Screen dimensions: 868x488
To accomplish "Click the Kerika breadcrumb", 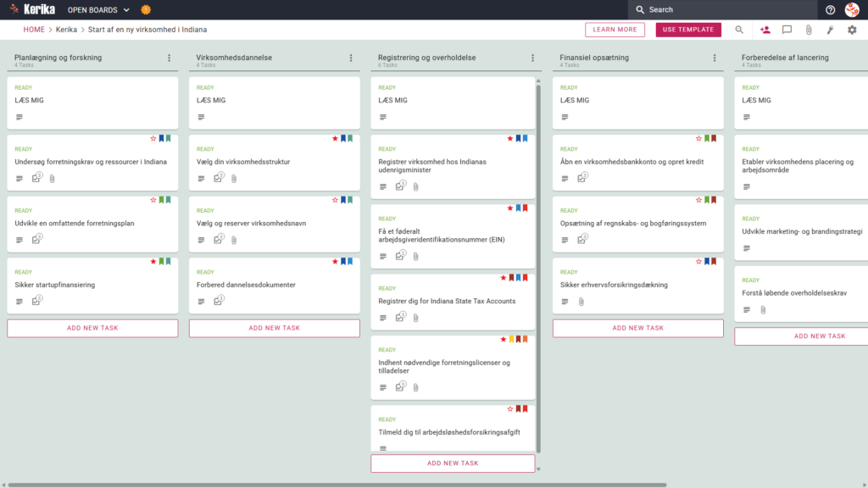I will pos(66,30).
